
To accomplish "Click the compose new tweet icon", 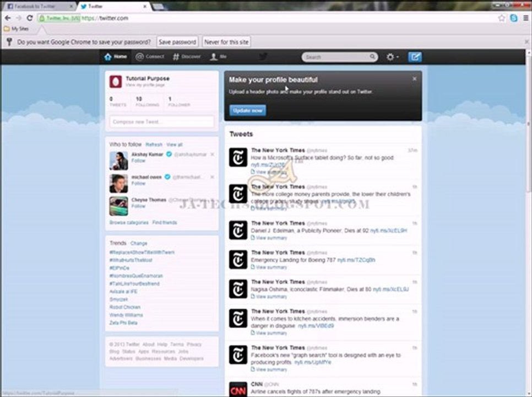I will [415, 57].
